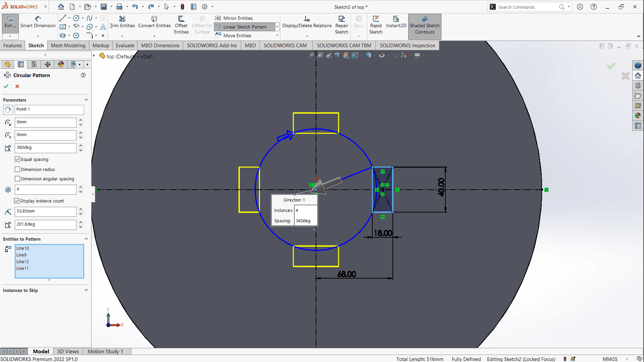This screenshot has height=362, width=644.
Task: Select the Ellipse sketch tool
Action: (x=90, y=27)
